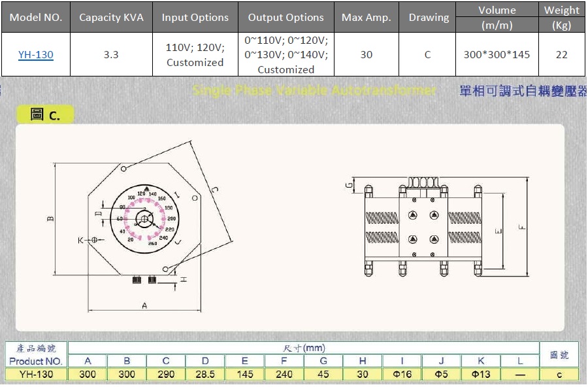This screenshot has height=387, width=588.
Task: Open the YH-130 model link
Action: pos(36,54)
